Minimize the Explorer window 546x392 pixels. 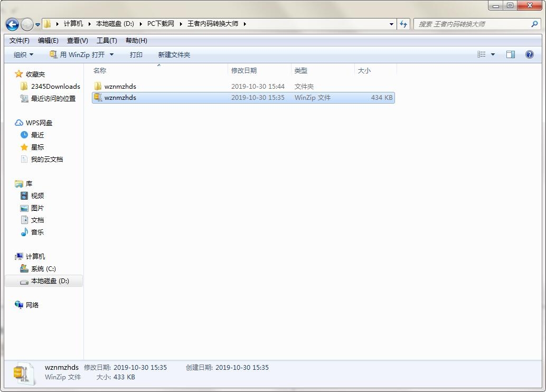click(x=496, y=6)
